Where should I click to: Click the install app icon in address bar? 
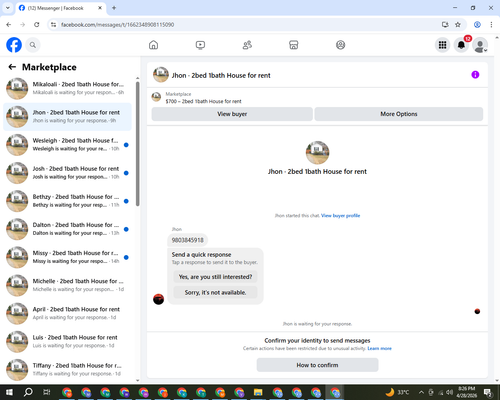[445, 25]
